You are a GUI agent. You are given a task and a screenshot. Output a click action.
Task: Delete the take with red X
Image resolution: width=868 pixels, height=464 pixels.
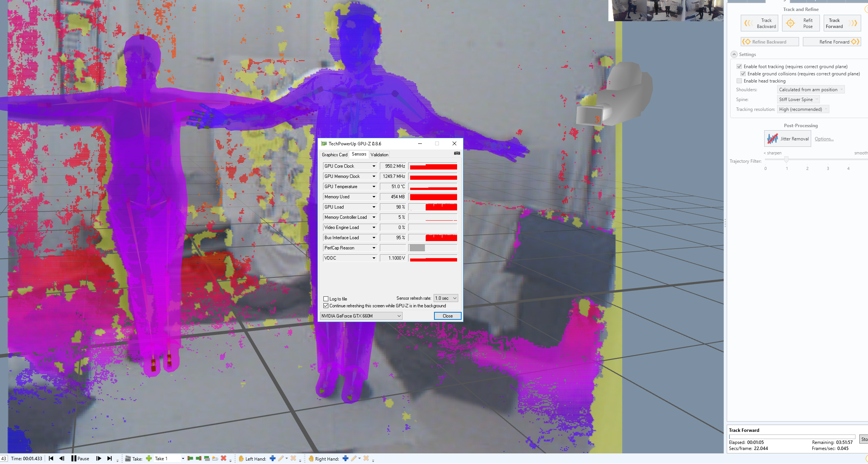tap(223, 458)
